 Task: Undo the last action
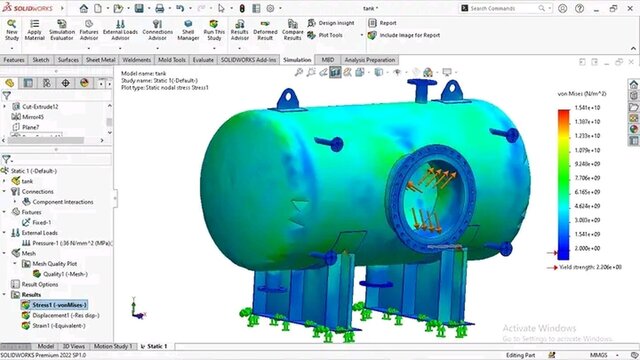(x=180, y=8)
